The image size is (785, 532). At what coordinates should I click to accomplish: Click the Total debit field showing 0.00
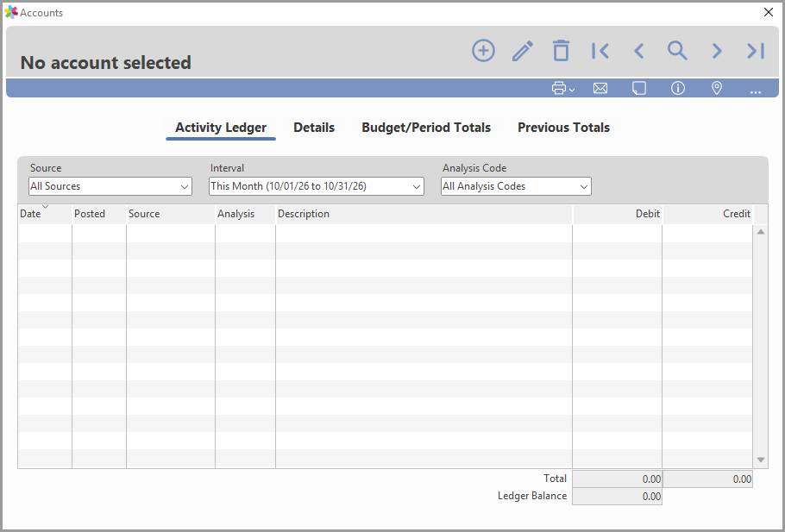pos(618,479)
